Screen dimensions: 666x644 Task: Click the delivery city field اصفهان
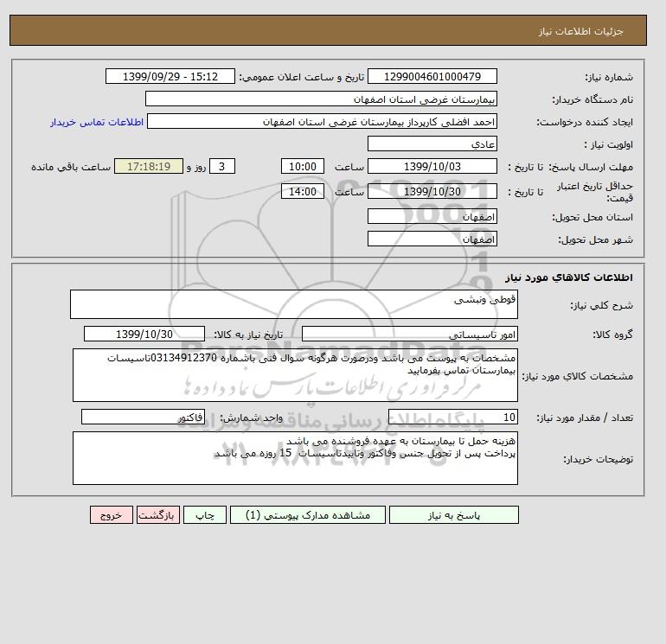pos(432,239)
